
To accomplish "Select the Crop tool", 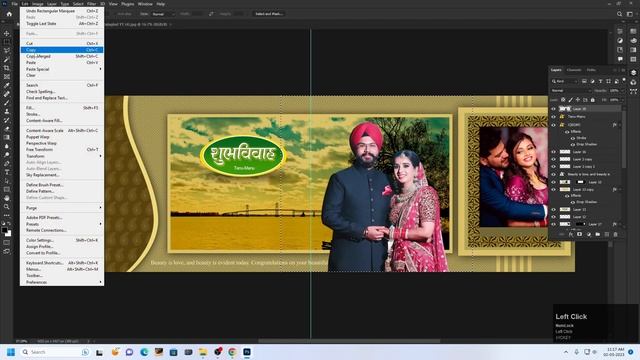I will (x=7, y=68).
